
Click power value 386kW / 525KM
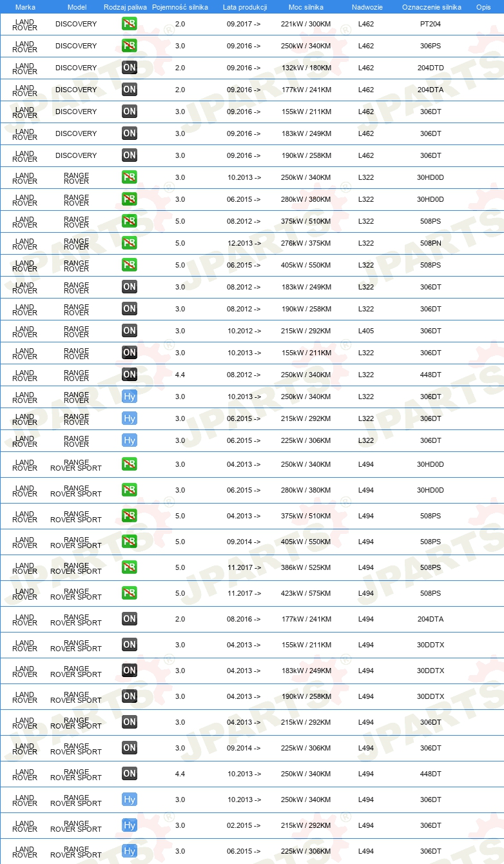pyautogui.click(x=306, y=567)
